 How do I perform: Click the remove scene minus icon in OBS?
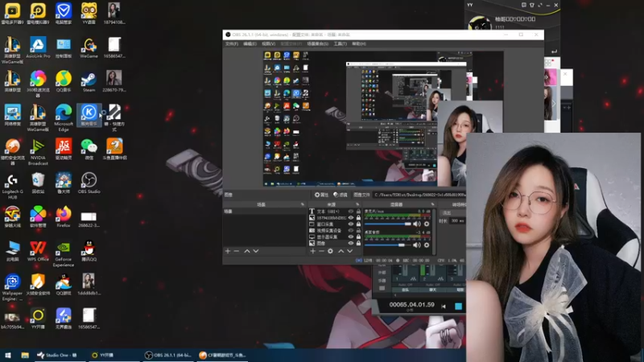237,251
